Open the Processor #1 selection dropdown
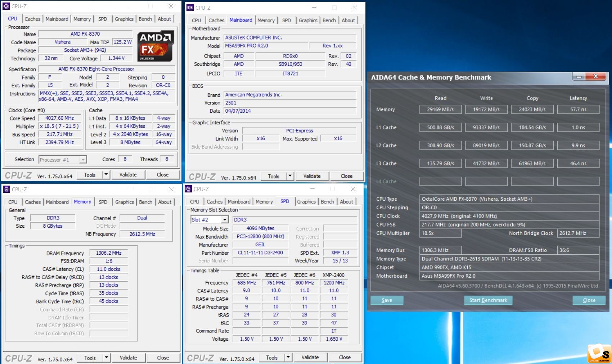The width and height of the screenshot is (612, 364). 83,159
